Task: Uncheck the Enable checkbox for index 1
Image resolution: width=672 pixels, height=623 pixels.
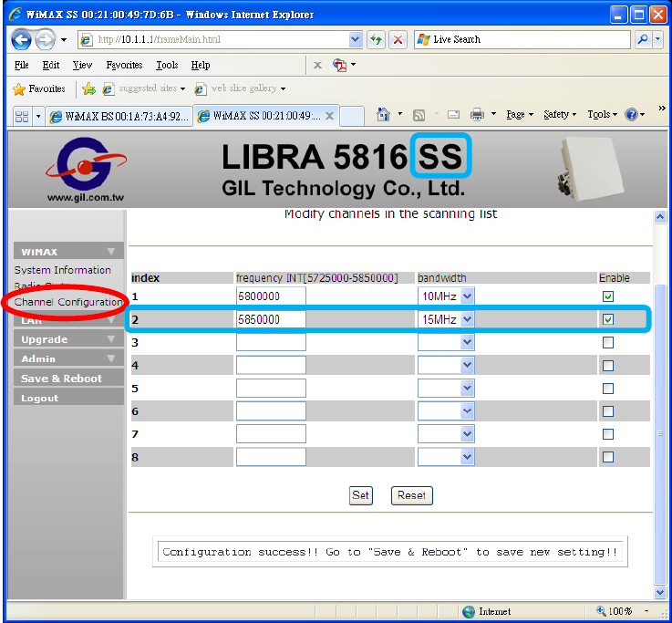Action: 607,296
